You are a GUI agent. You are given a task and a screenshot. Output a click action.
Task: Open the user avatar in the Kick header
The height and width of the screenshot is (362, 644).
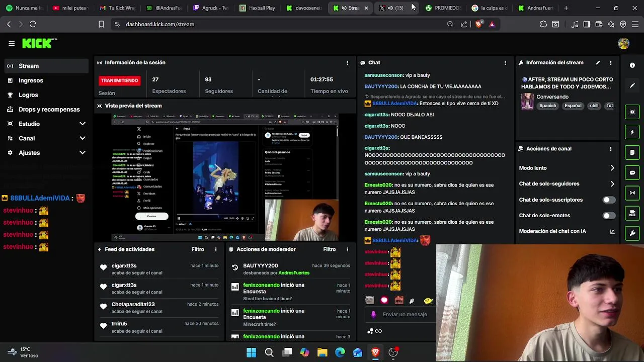point(623,44)
